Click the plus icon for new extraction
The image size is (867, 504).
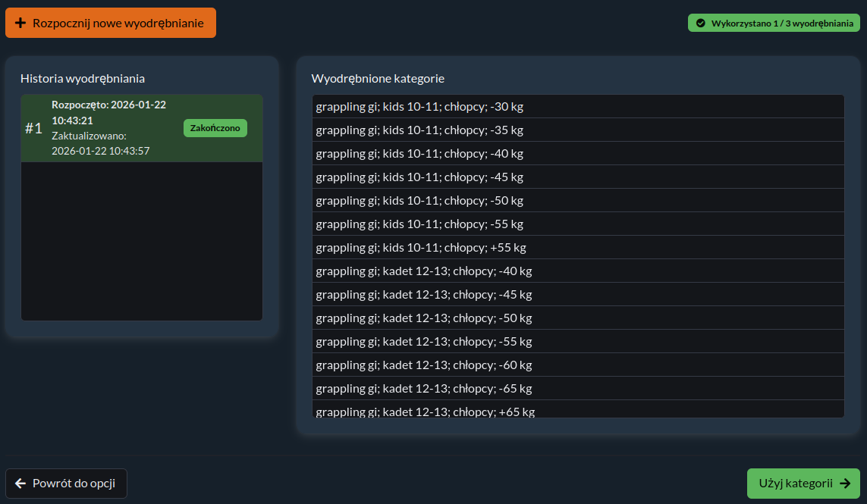[x=20, y=23]
